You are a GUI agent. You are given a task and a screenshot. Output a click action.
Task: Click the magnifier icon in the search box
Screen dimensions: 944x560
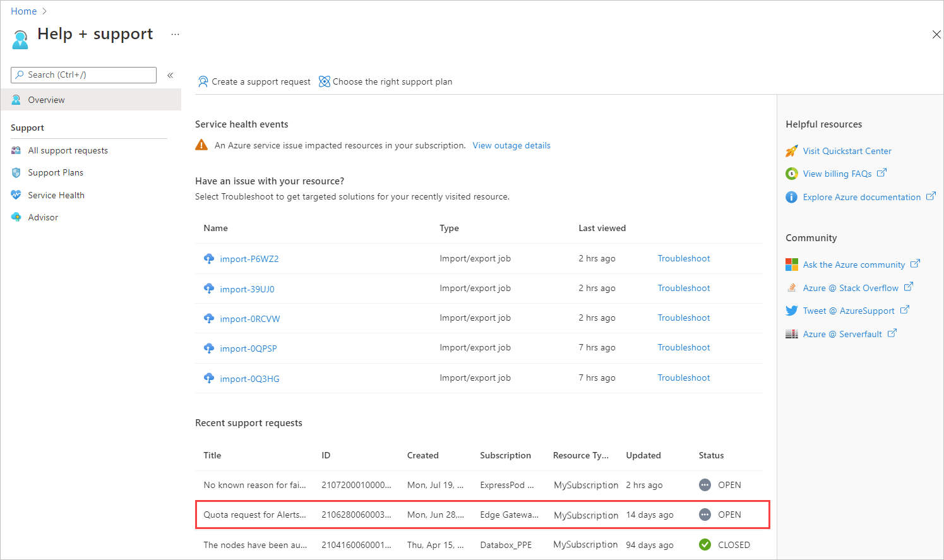point(20,74)
